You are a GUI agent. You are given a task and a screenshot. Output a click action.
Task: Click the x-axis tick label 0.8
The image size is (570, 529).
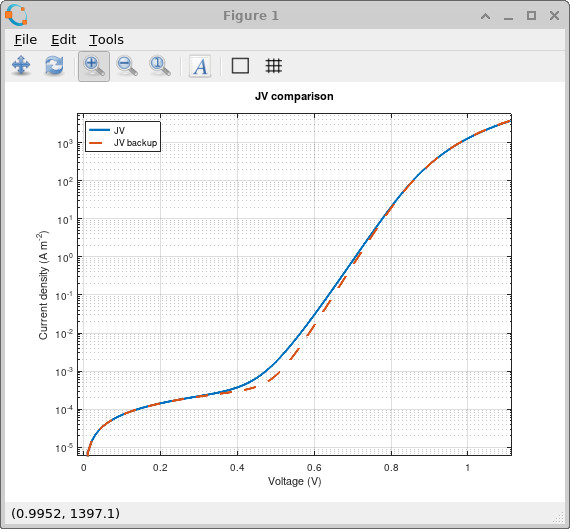pos(391,468)
